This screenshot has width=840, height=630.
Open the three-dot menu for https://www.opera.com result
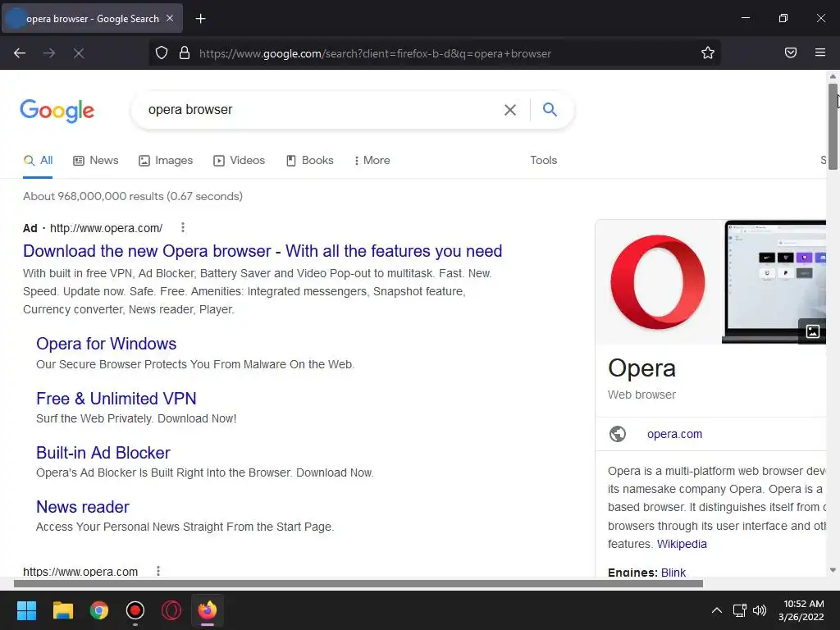pyautogui.click(x=158, y=571)
